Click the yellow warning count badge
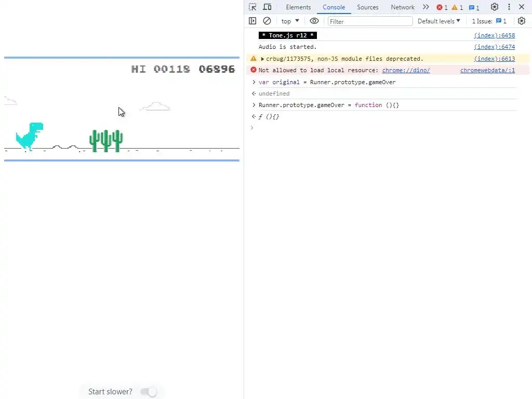Screen dimensions: 532x399 tap(457, 7)
